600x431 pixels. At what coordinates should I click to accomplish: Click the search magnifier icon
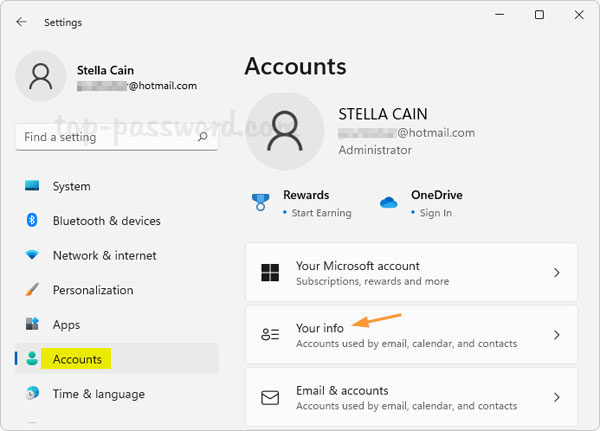pos(203,136)
